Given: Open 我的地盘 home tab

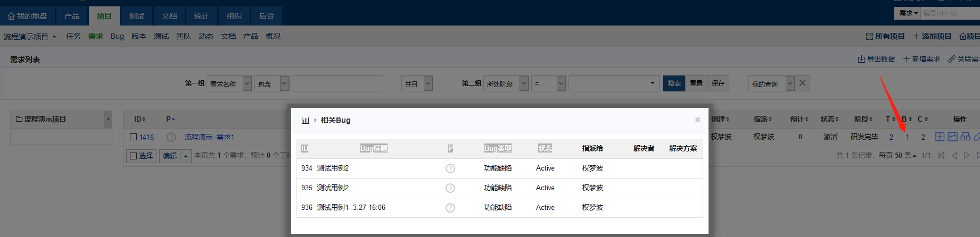Looking at the screenshot, I should click(x=27, y=16).
